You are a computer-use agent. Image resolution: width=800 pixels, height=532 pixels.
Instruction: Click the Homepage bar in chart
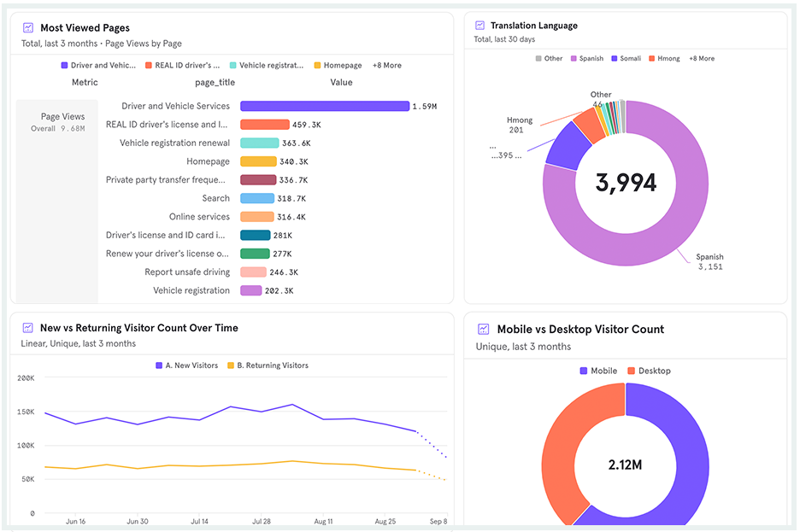tap(258, 161)
